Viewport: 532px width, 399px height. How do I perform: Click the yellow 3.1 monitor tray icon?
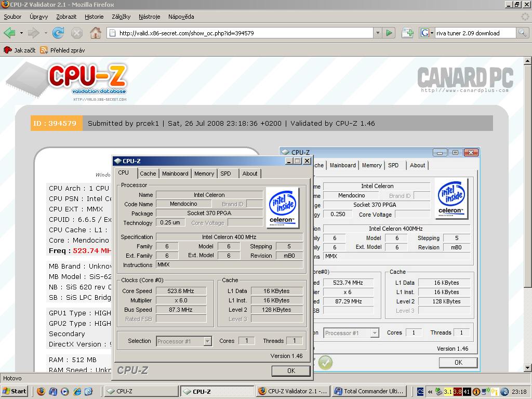[x=448, y=392]
